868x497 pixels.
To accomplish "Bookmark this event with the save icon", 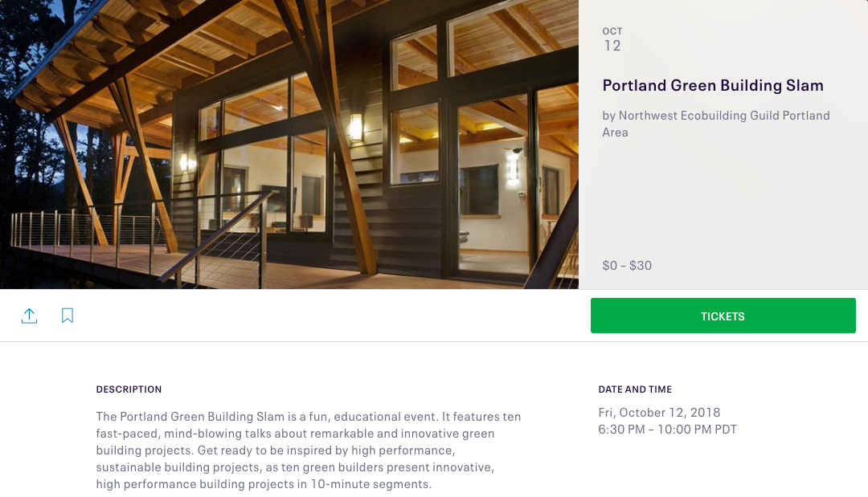I will click(x=68, y=316).
